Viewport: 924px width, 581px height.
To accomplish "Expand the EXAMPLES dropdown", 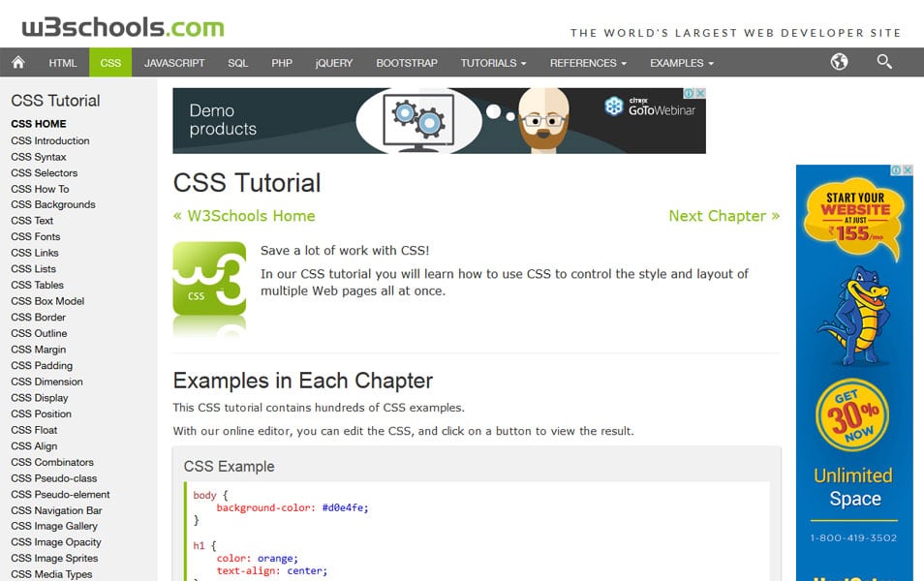I will click(x=681, y=63).
